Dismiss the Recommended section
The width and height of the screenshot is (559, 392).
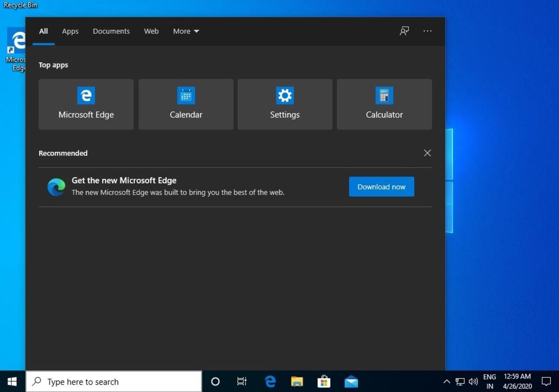point(427,153)
